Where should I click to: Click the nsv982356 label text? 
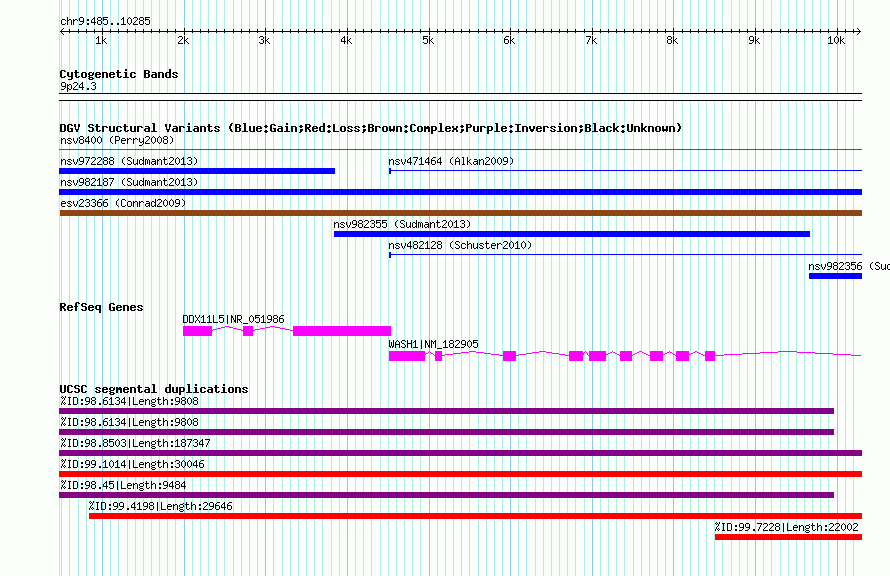click(849, 266)
